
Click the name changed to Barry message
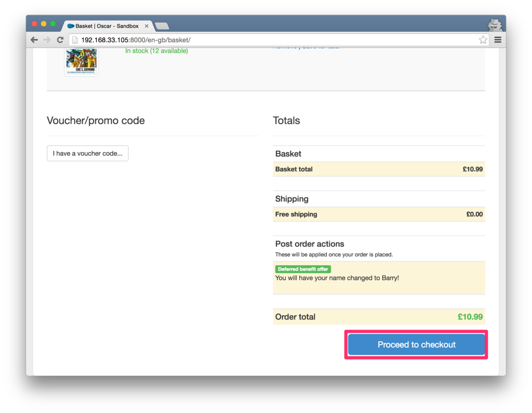pos(337,278)
